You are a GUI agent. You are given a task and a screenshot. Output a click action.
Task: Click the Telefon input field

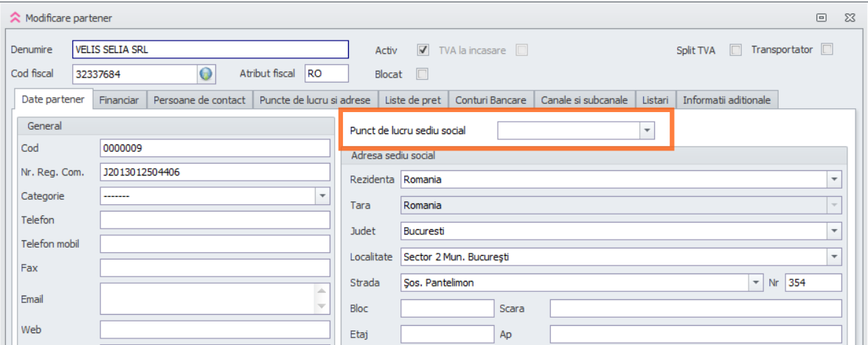[215, 220]
